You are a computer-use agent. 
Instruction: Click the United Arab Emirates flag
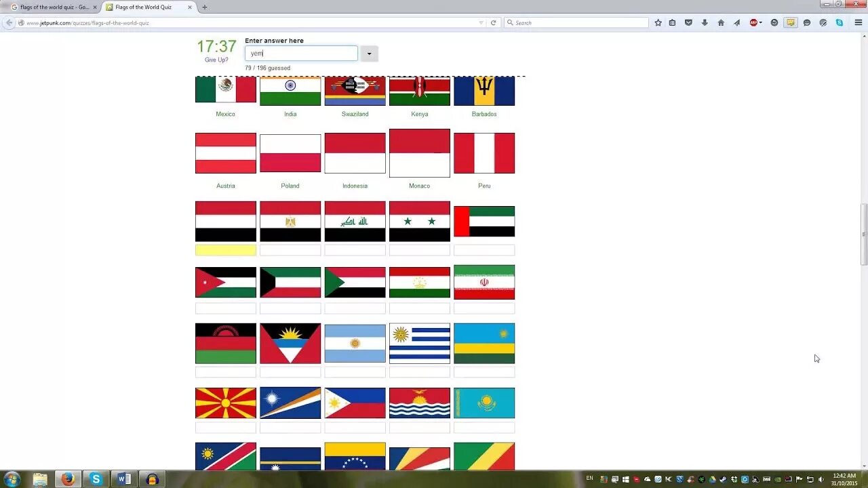(x=484, y=221)
